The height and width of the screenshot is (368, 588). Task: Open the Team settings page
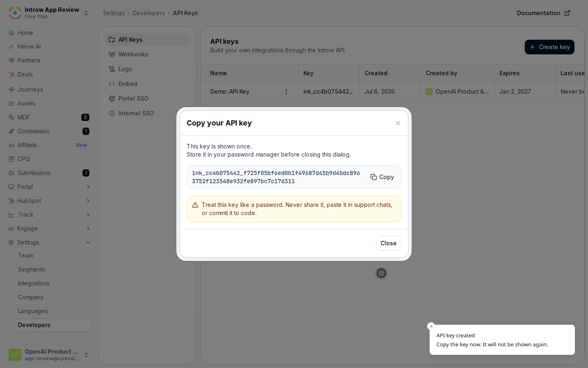(x=26, y=256)
